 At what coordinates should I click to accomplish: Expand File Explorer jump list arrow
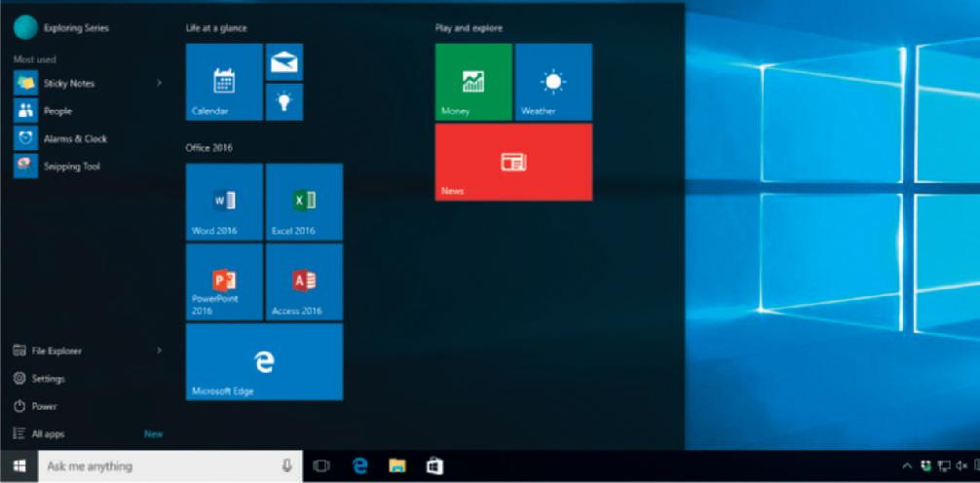[x=159, y=351]
